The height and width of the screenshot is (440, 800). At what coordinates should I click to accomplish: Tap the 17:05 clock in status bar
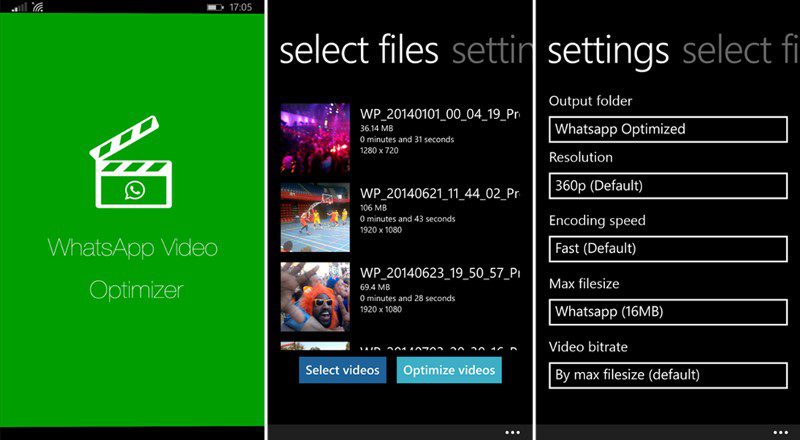point(241,7)
